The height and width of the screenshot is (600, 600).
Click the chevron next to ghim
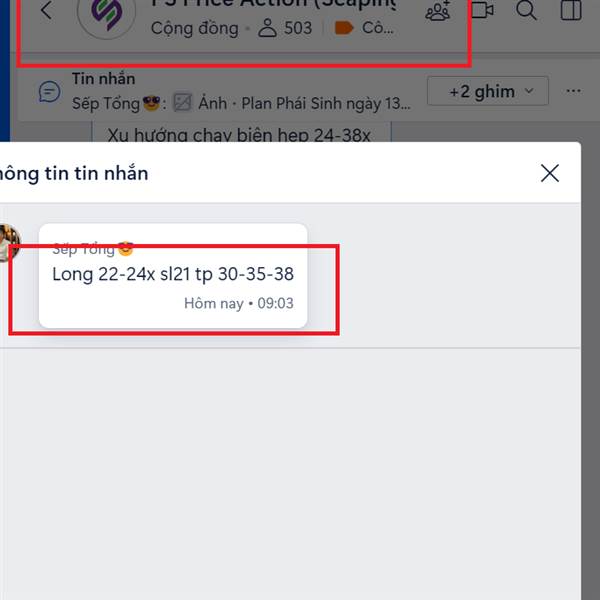(x=529, y=91)
